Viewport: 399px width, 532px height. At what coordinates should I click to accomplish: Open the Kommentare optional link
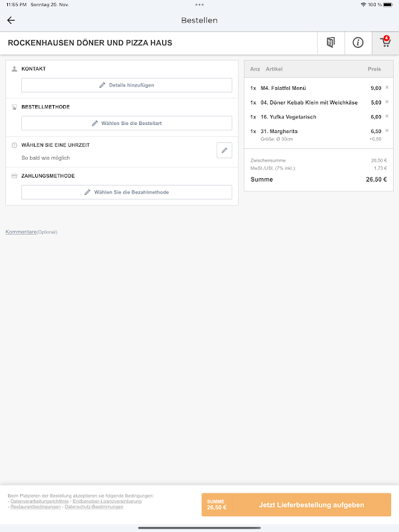[x=21, y=232]
